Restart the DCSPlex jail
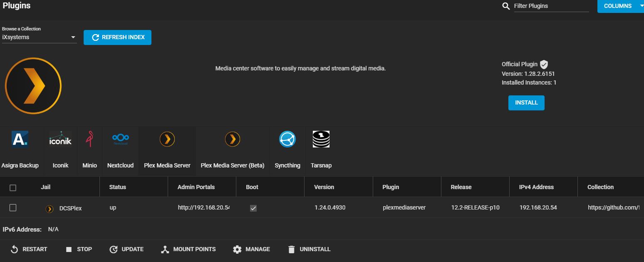This screenshot has width=644, height=262. click(x=29, y=249)
